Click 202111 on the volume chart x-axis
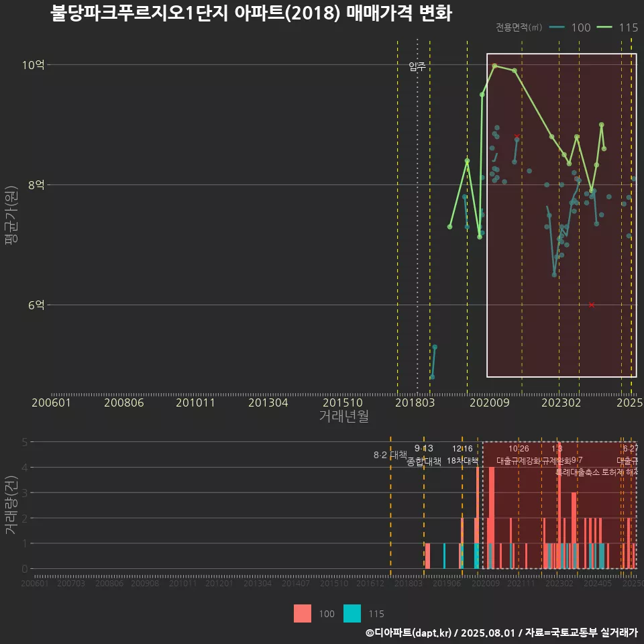 click(x=521, y=583)
